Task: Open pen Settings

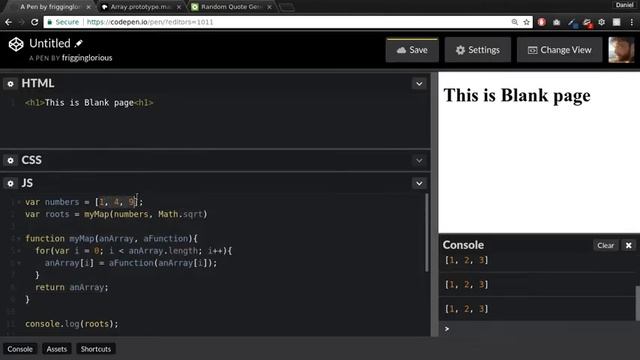Action: (x=478, y=50)
